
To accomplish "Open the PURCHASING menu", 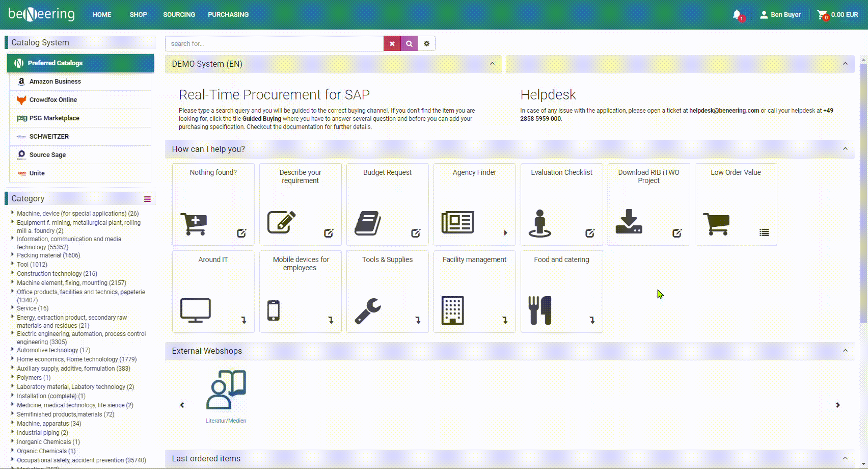I will pos(228,15).
